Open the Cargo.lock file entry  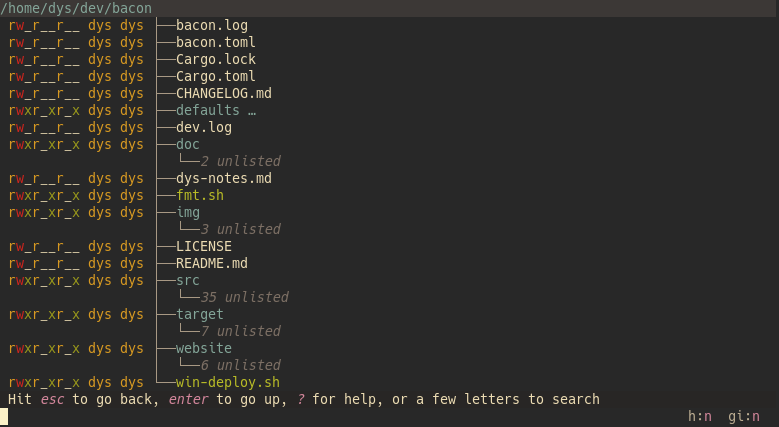tap(216, 59)
